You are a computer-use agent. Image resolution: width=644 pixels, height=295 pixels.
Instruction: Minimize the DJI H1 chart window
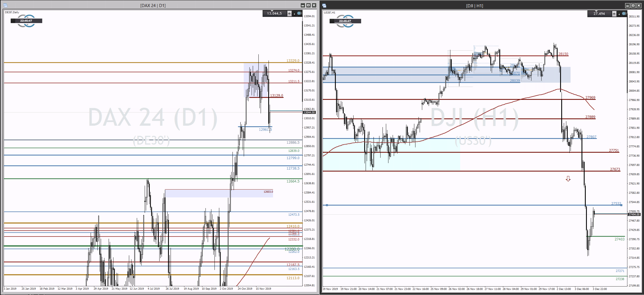coord(628,5)
